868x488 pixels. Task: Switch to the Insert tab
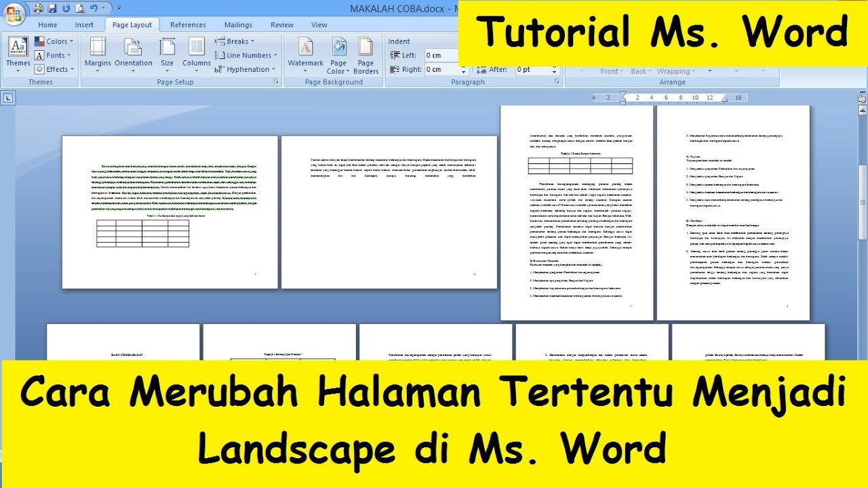pos(84,25)
